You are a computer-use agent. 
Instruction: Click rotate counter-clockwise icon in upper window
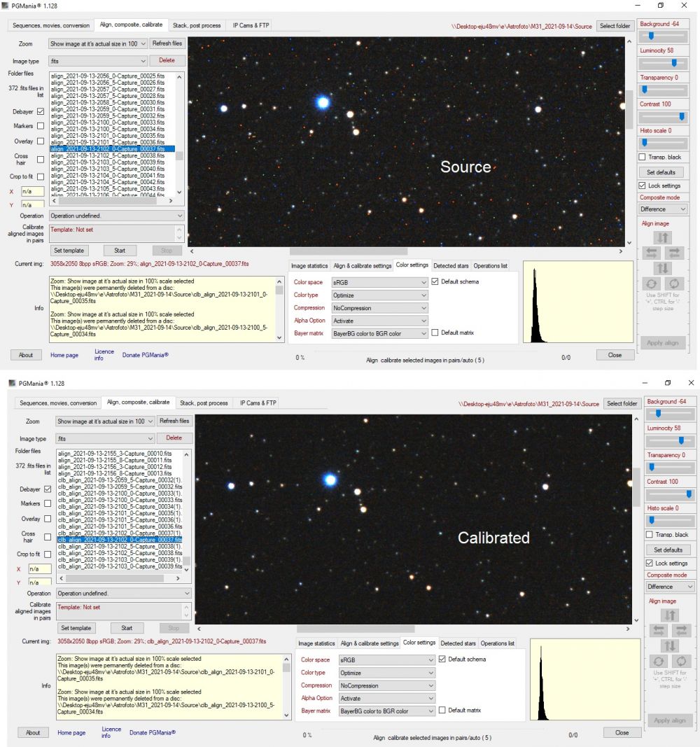click(x=653, y=284)
